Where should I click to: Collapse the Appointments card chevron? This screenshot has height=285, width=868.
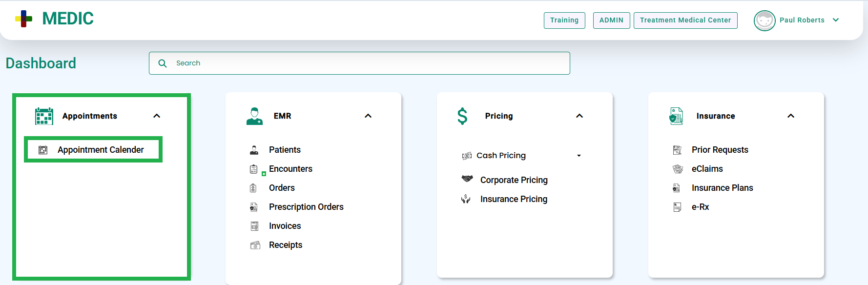click(x=157, y=116)
